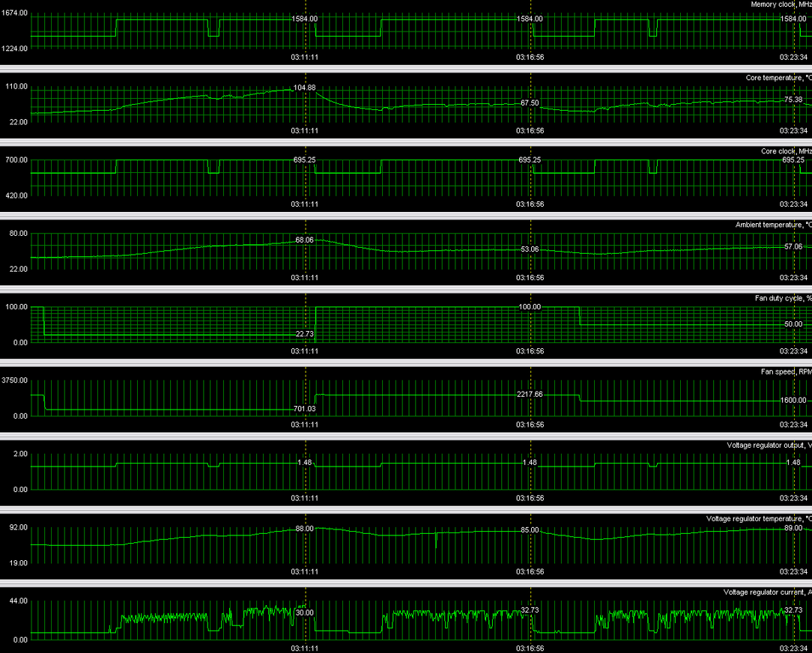Click the 19.00 regulator temperature axis label
Image resolution: width=812 pixels, height=653 pixels.
[19, 563]
